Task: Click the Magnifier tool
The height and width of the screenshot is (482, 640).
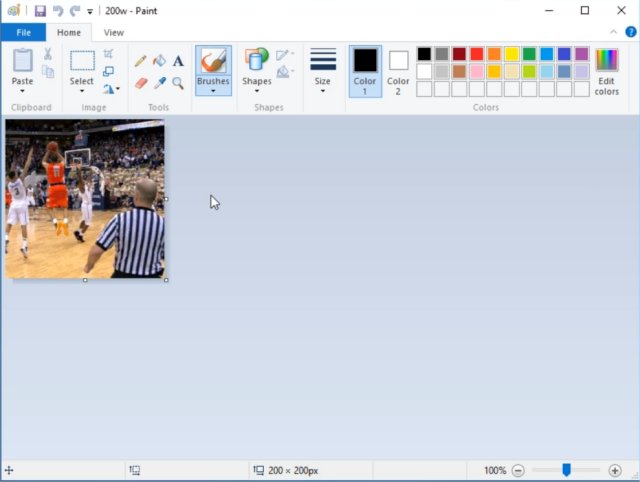Action: click(178, 83)
